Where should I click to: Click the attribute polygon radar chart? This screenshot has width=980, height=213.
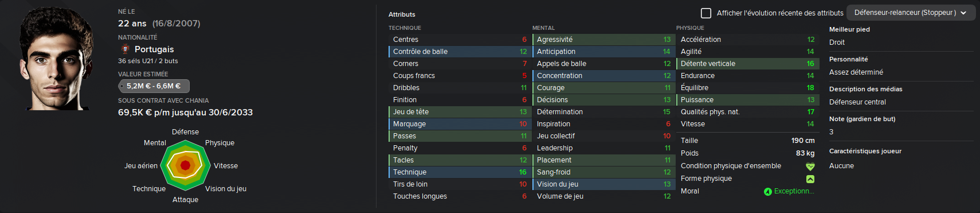tap(185, 165)
